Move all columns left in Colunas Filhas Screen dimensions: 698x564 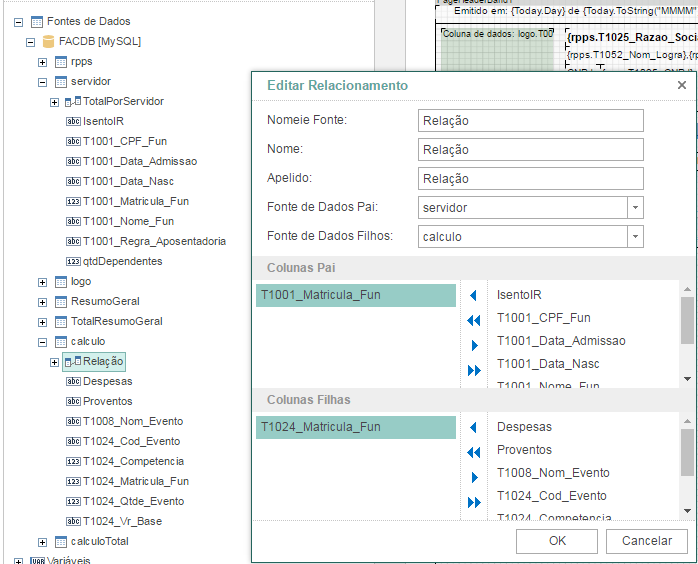pos(474,453)
